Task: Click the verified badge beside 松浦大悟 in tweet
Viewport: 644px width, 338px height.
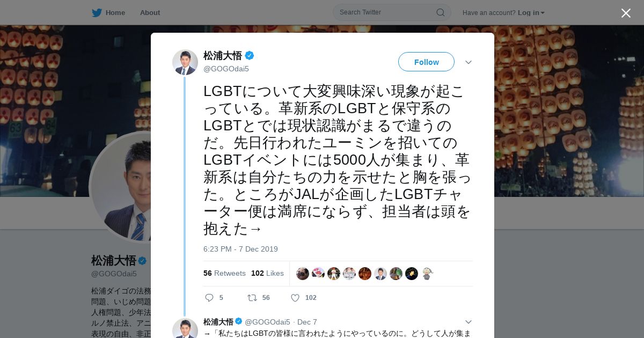Action: [x=250, y=55]
